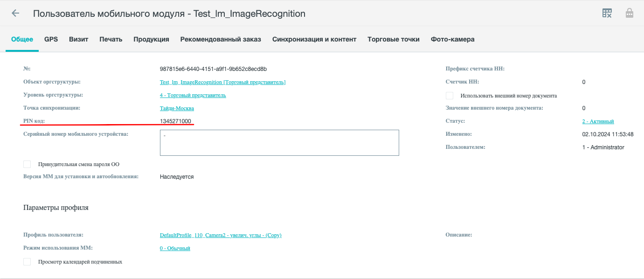Enable 'Принудительная смена пароля ОО' checkbox
644x279 pixels.
(27, 164)
